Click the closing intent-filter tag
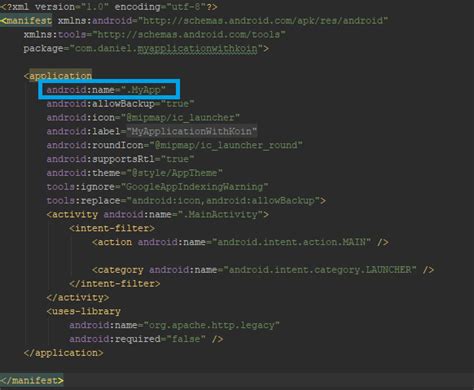The width and height of the screenshot is (474, 390). point(115,284)
